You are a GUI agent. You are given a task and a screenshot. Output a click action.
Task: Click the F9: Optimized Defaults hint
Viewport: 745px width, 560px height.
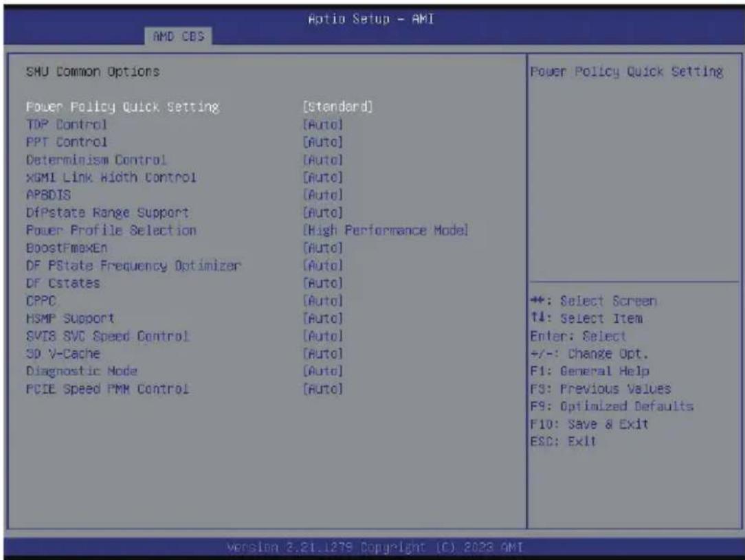612,407
